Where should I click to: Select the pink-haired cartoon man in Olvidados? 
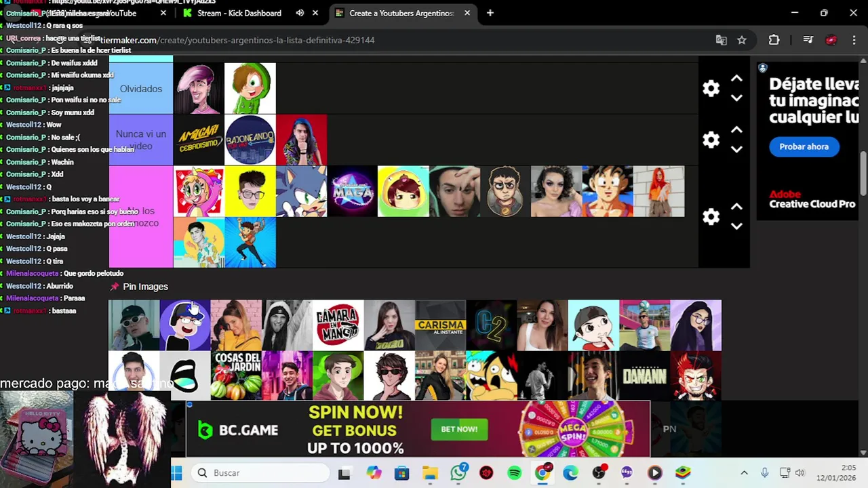(x=199, y=89)
